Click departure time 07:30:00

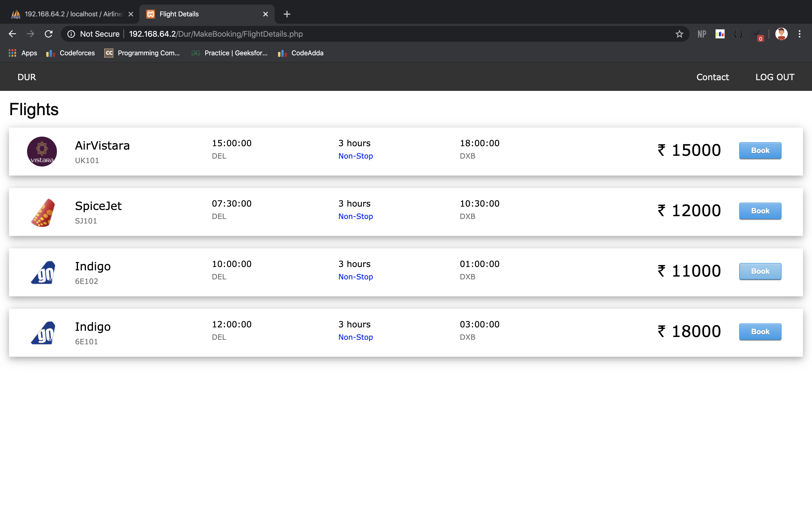tap(232, 203)
